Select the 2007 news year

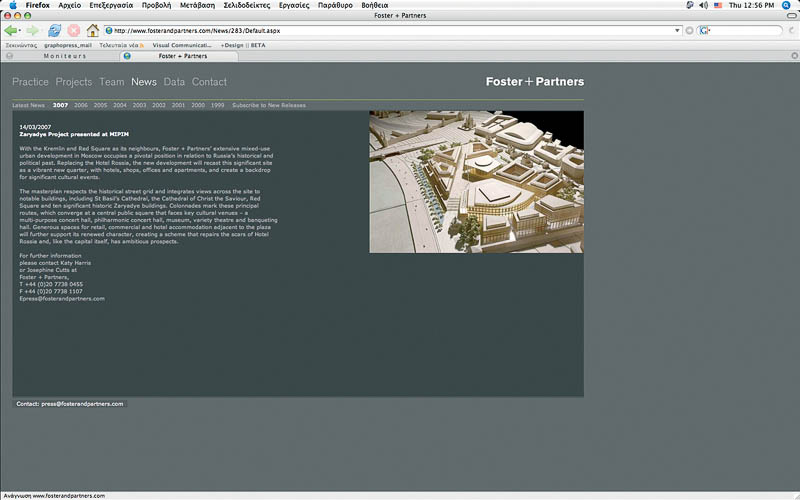[60, 105]
